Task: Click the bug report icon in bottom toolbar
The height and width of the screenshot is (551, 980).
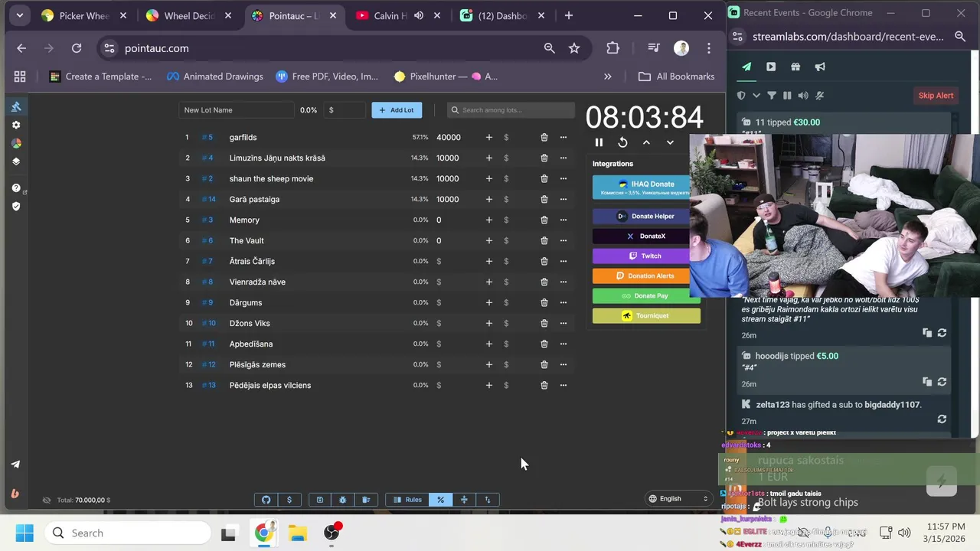Action: (342, 500)
